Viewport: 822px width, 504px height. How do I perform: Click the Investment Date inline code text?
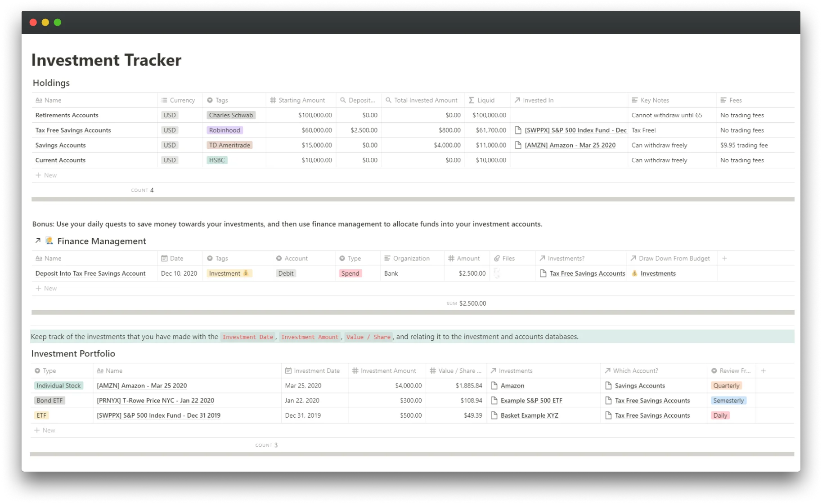[x=248, y=337]
